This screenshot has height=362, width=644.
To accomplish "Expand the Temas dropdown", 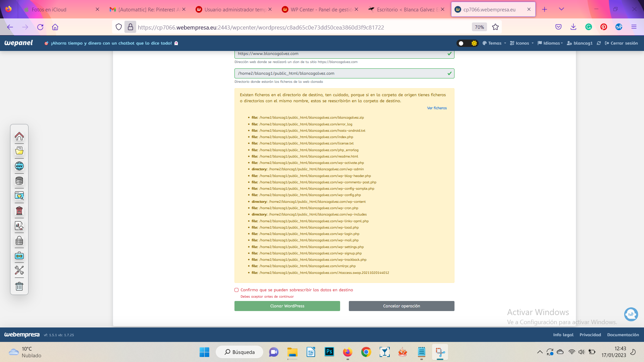I will [x=494, y=43].
